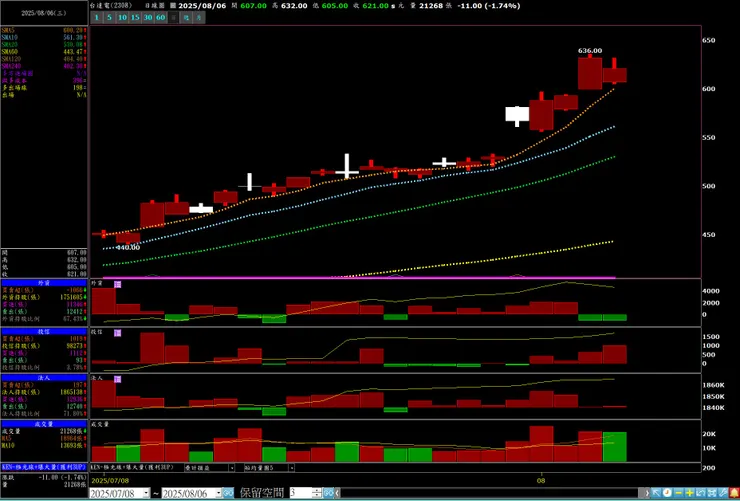Select the monthly (月) timeframe button
Image resolution: width=740 pixels, height=501 pixels.
coord(199,18)
